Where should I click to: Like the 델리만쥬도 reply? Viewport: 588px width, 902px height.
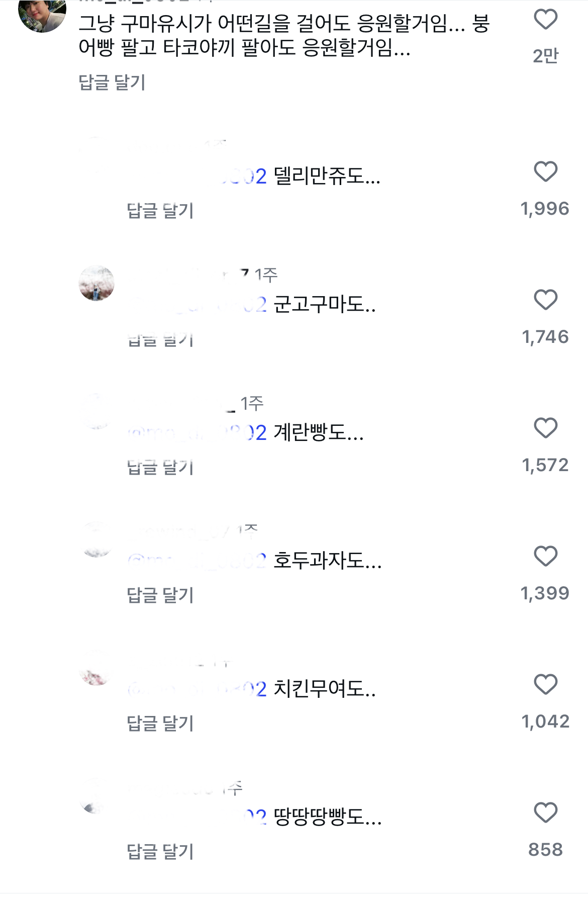545,172
